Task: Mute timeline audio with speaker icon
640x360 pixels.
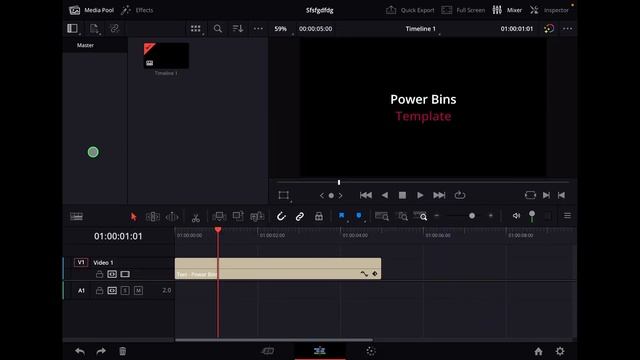Action: (x=516, y=216)
